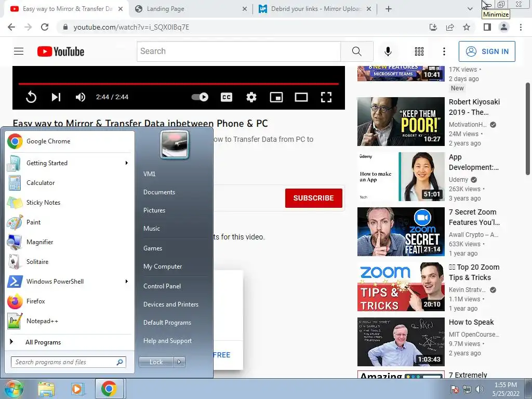This screenshot has width=532, height=399.
Task: Enable miniplayer mode
Action: [x=276, y=97]
